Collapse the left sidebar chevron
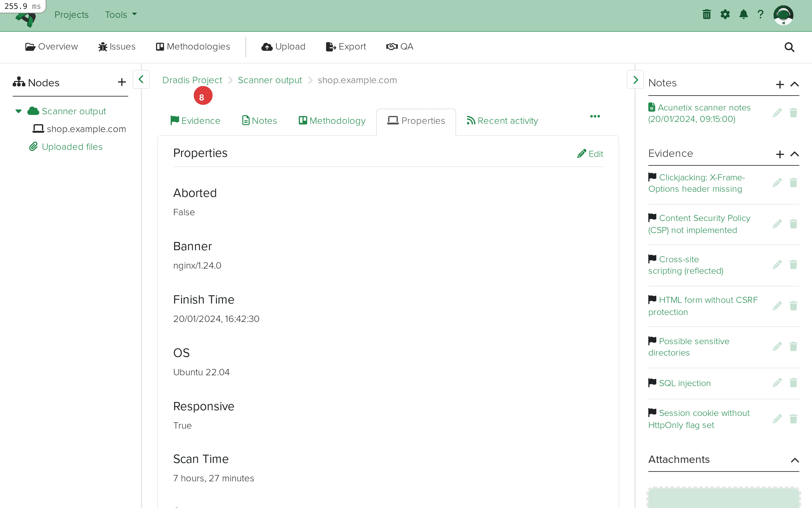This screenshot has width=812, height=508. coord(141,80)
